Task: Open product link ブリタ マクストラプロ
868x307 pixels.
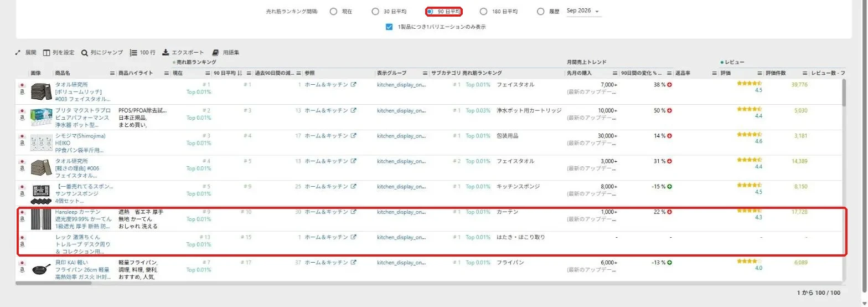Action: (x=82, y=117)
